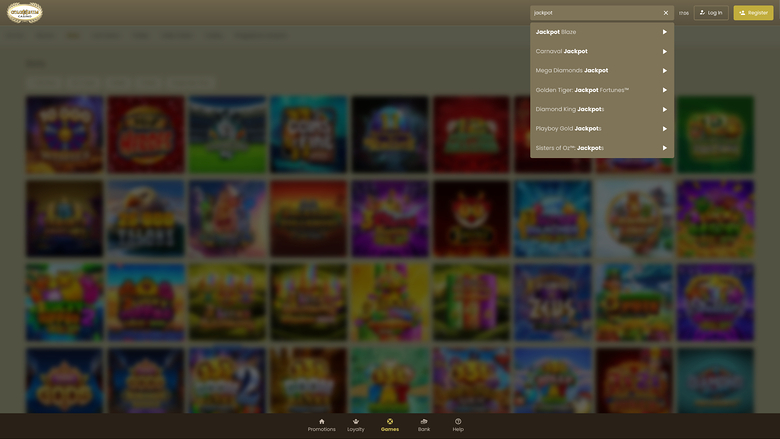The width and height of the screenshot is (780, 439).
Task: Focus the search field containing jackpot
Action: (595, 13)
